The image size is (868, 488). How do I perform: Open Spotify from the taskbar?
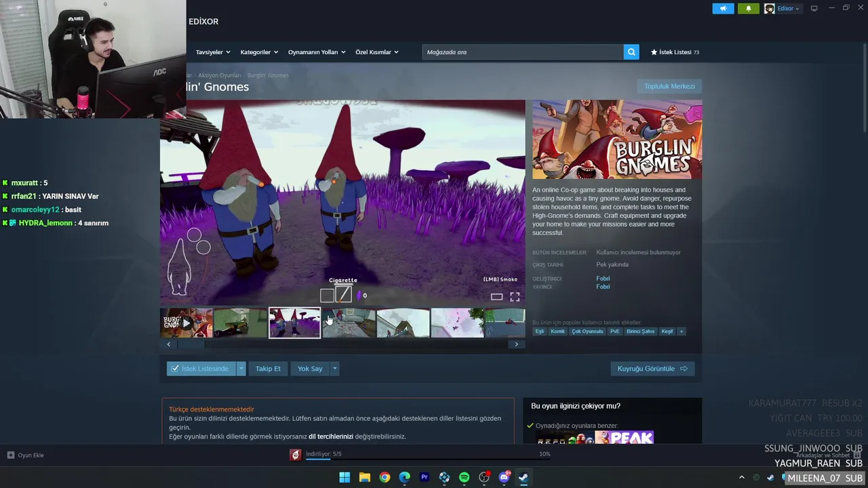point(464,477)
